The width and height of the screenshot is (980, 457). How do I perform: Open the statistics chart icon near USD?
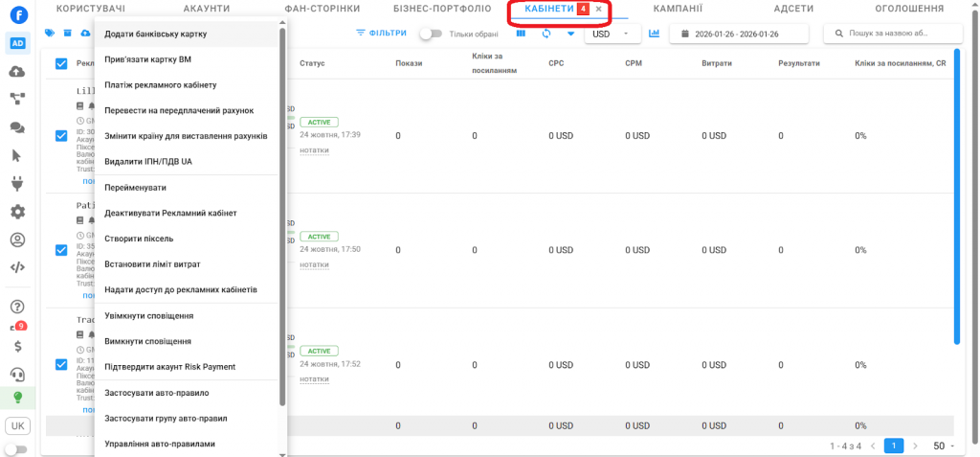pos(655,34)
